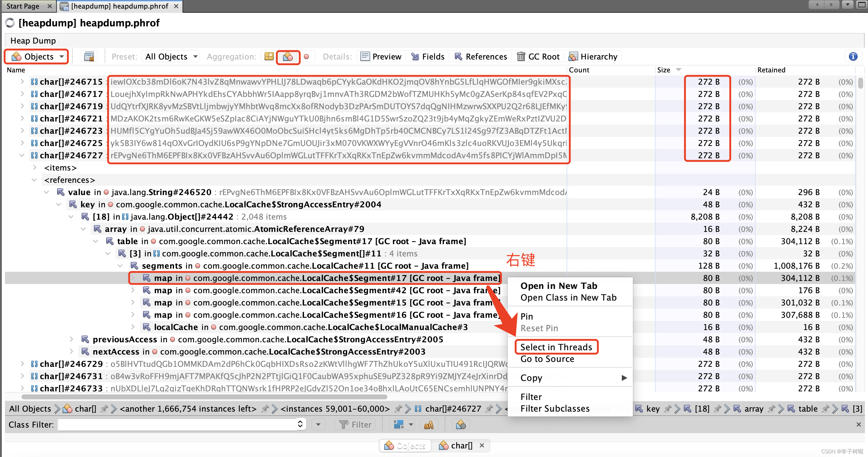Toggle the References details view

tap(481, 56)
